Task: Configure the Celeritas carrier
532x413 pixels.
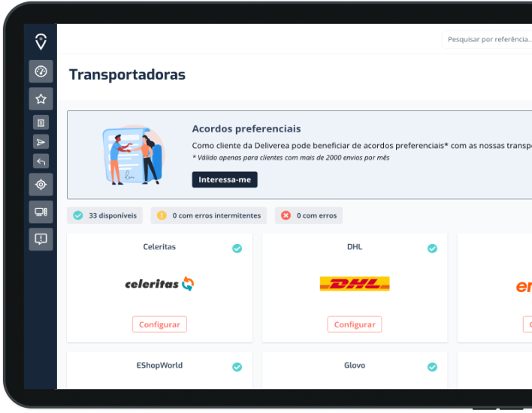Action: pyautogui.click(x=159, y=324)
